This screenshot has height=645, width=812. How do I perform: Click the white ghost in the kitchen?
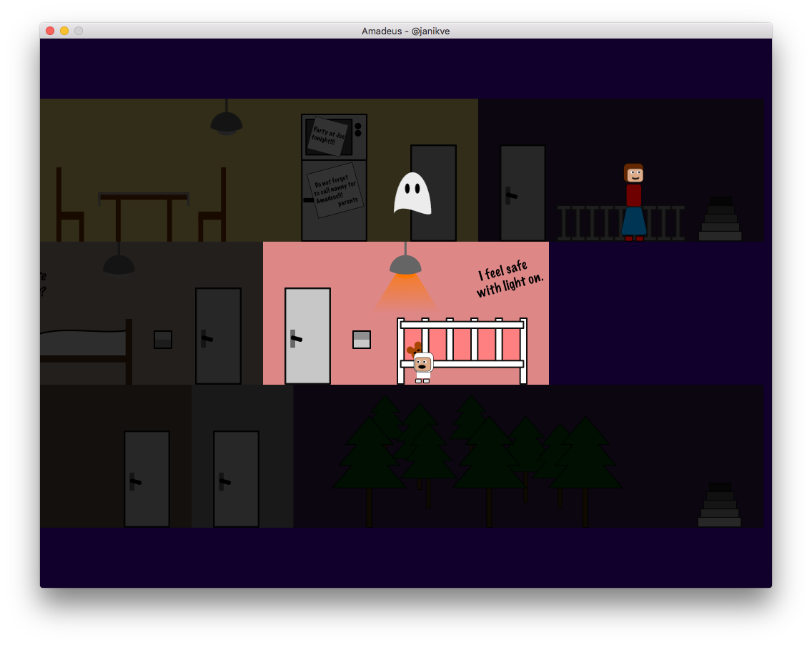coord(412,193)
